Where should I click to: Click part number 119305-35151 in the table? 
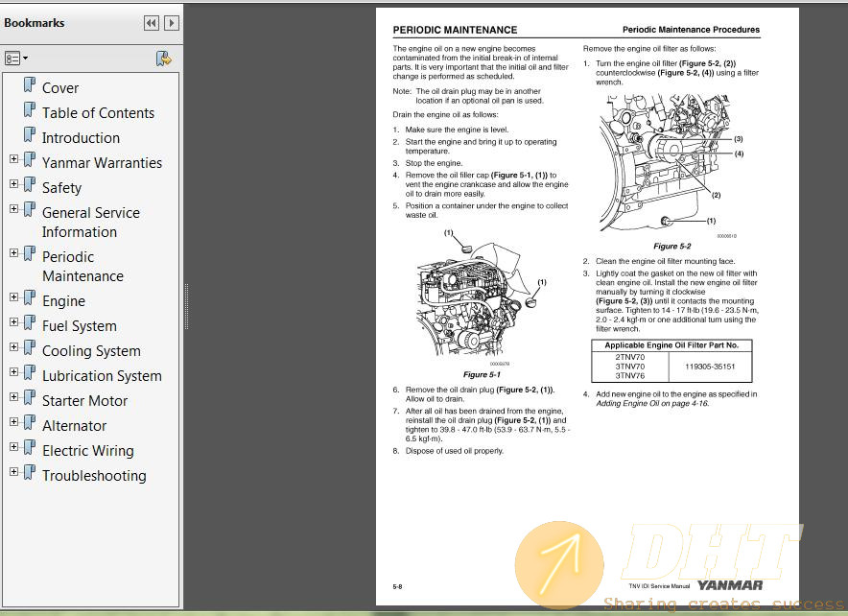(x=710, y=367)
